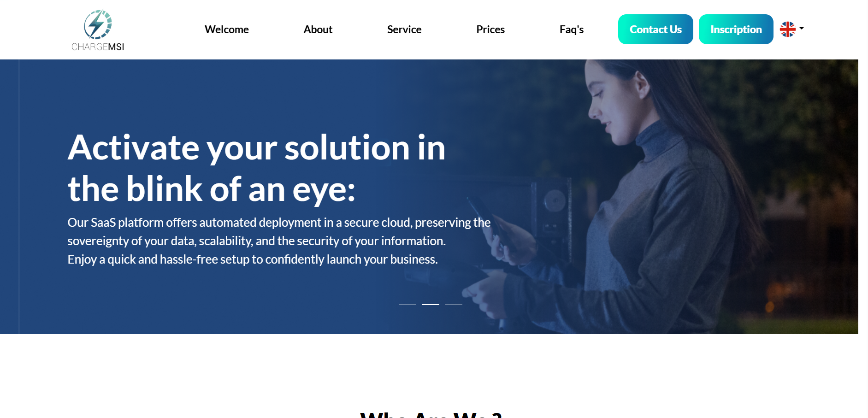Image resolution: width=868 pixels, height=418 pixels.
Task: Go to the About section
Action: click(x=318, y=29)
